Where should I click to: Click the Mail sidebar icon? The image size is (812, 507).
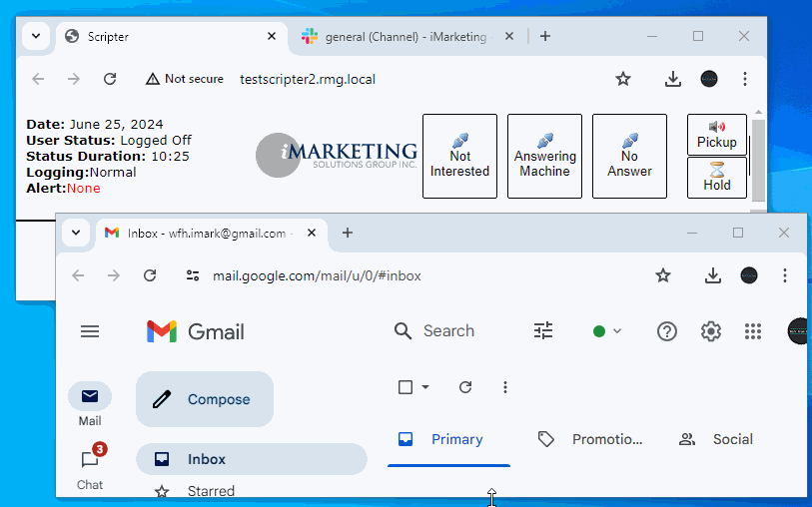pos(90,397)
